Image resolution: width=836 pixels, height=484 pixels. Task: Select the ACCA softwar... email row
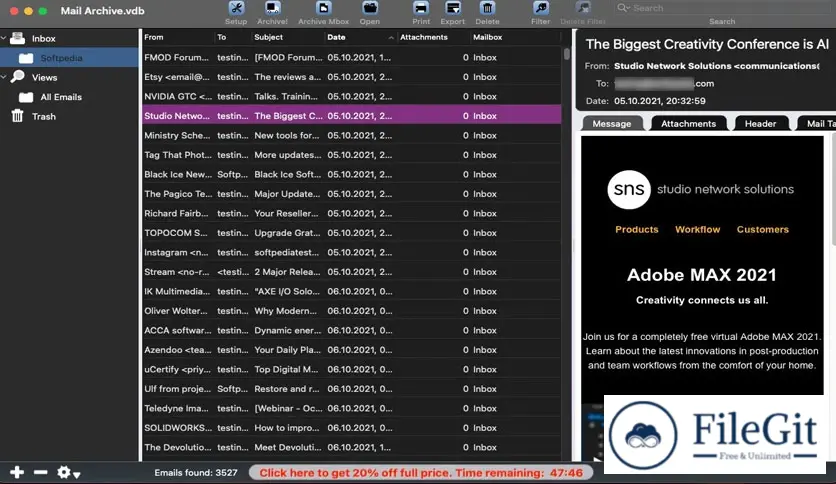352,330
